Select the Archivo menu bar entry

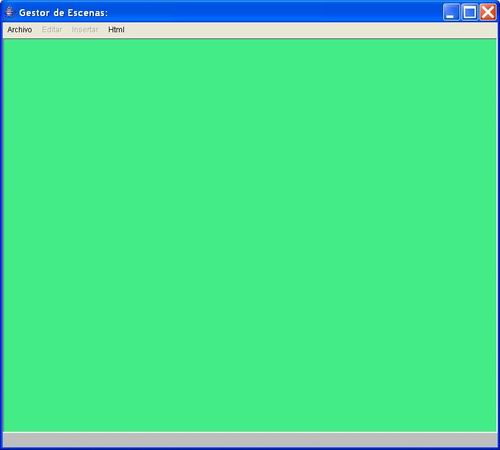[20, 30]
